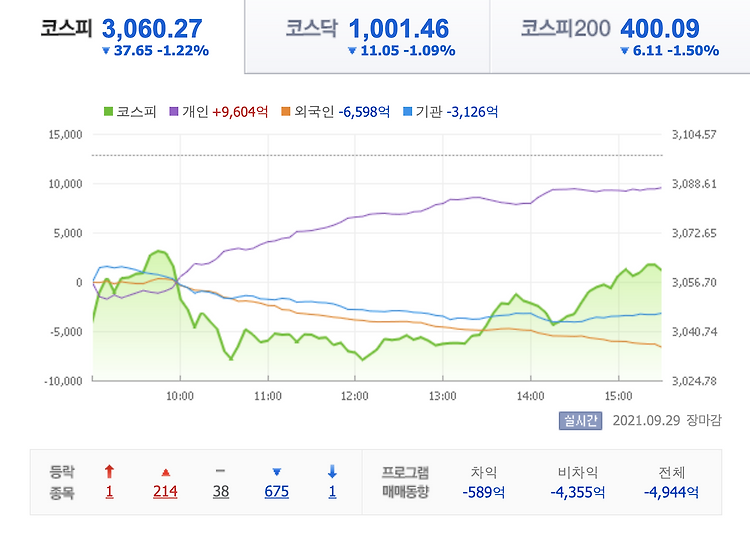Select the 코스피 index tab

(x=122, y=36)
